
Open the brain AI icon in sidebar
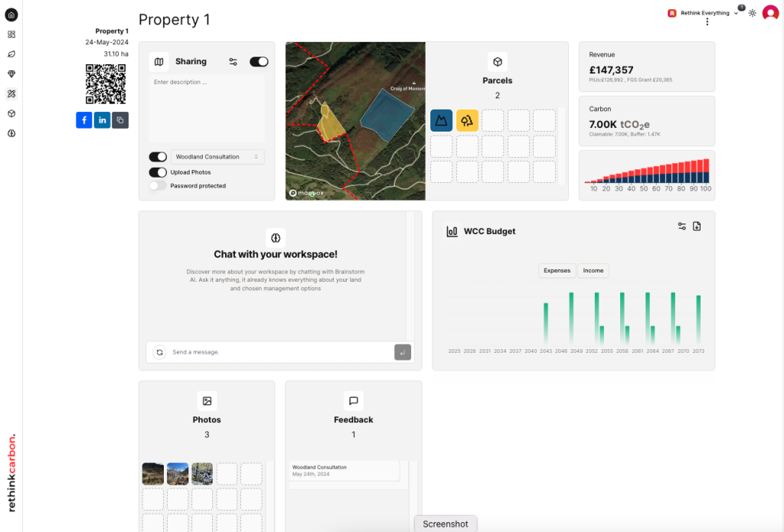[11, 133]
